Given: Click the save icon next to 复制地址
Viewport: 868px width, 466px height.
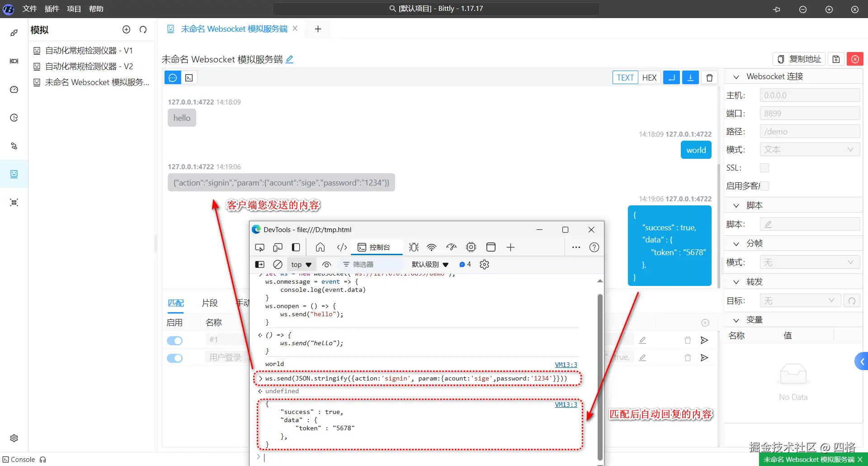Looking at the screenshot, I should coord(836,59).
